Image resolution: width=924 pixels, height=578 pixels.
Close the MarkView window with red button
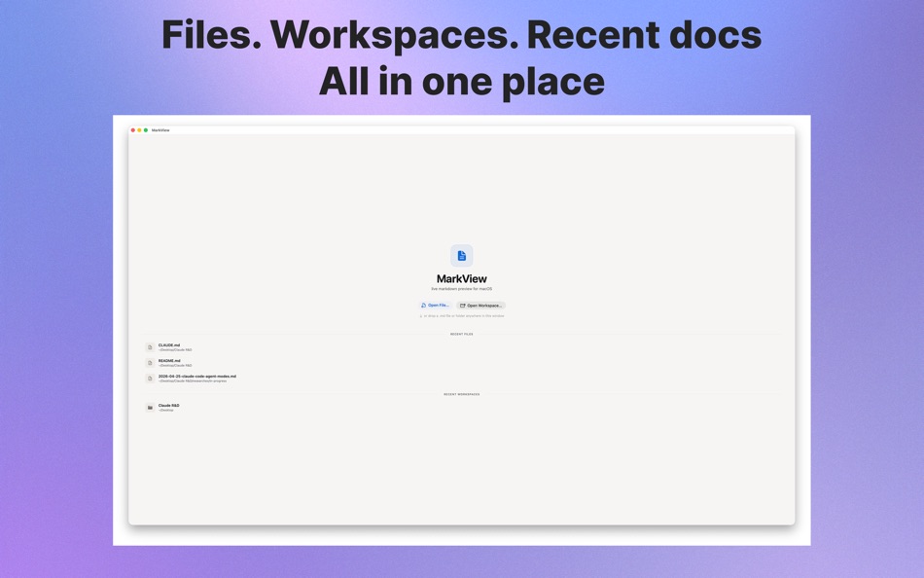point(132,130)
